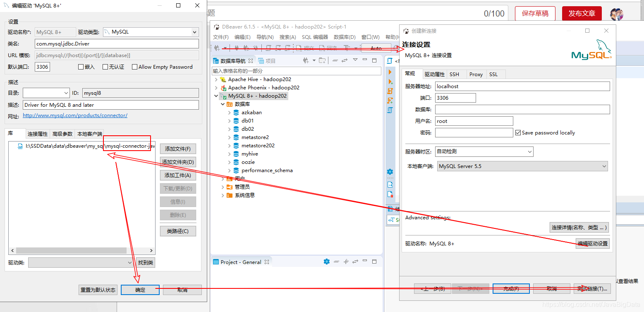
Task: Click the MySQL dolphin logo in connection dialog
Action: [x=591, y=50]
